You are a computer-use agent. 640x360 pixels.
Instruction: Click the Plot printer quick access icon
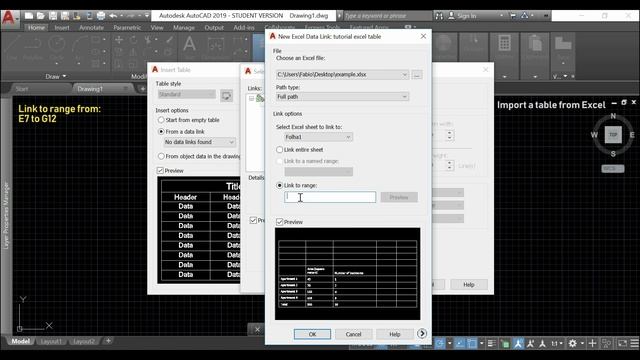[100, 16]
